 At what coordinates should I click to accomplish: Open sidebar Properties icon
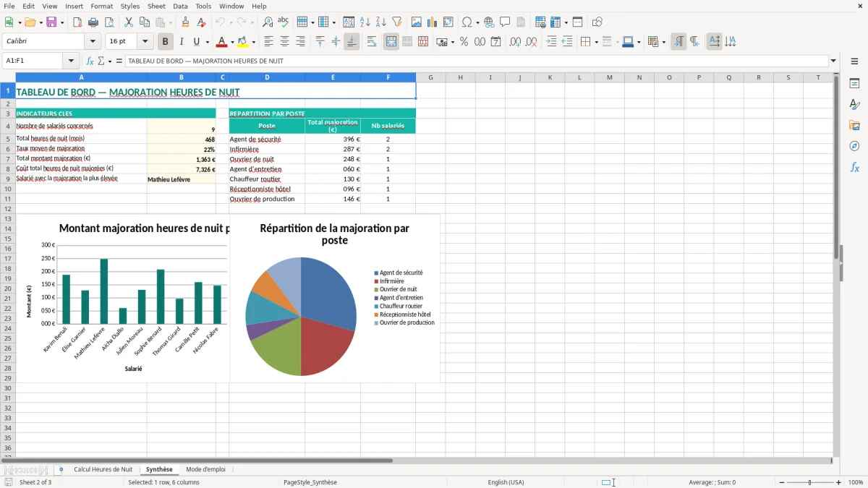click(x=854, y=83)
